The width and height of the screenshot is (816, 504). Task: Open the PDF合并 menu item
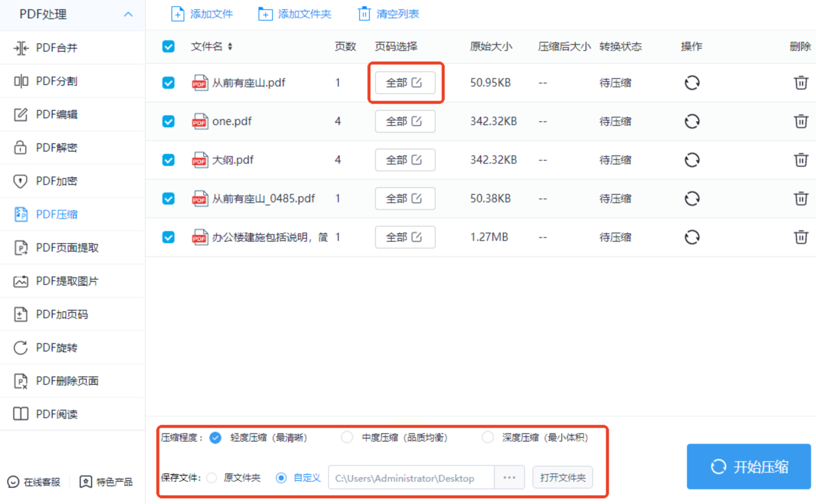pos(57,48)
